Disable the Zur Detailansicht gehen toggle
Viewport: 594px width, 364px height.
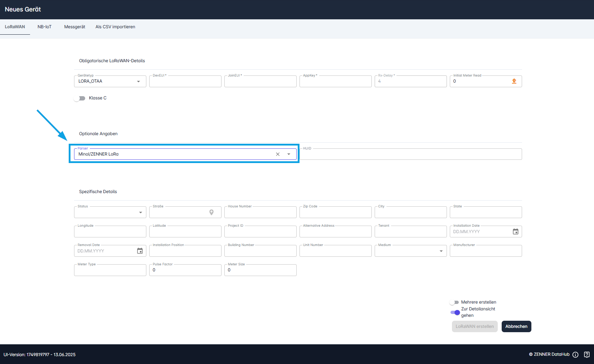(x=455, y=313)
